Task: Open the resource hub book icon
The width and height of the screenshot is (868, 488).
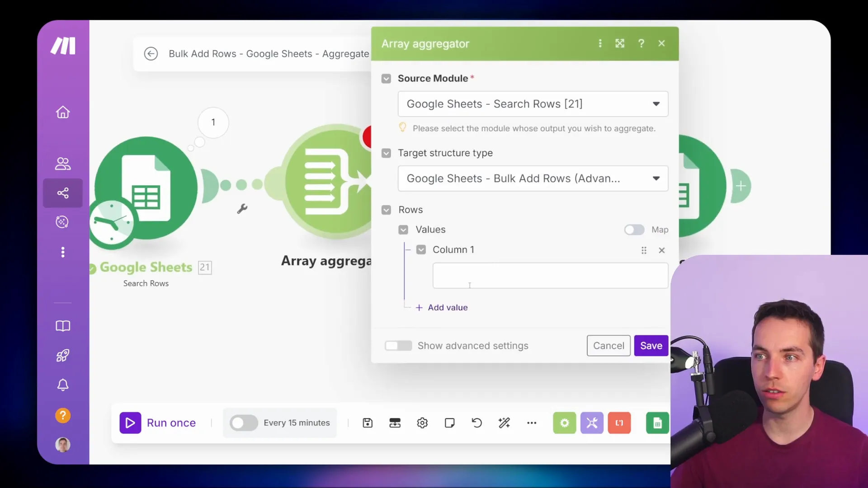Action: point(63,326)
